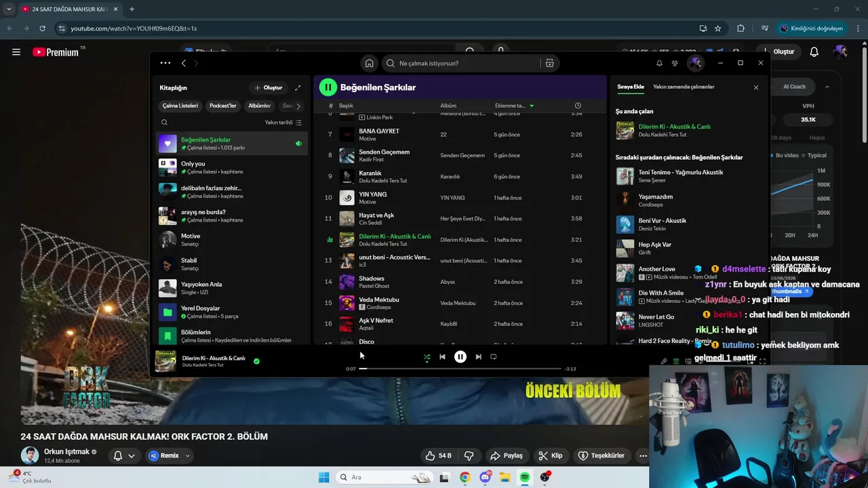Click Oluştur button in Spotify library
868x488 pixels.
click(x=269, y=87)
